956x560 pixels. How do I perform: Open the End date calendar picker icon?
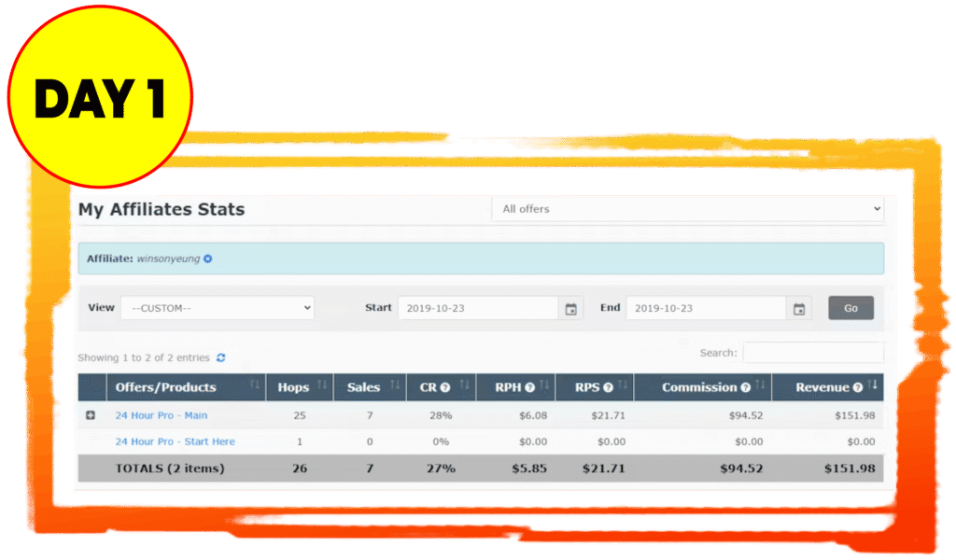[x=798, y=308]
